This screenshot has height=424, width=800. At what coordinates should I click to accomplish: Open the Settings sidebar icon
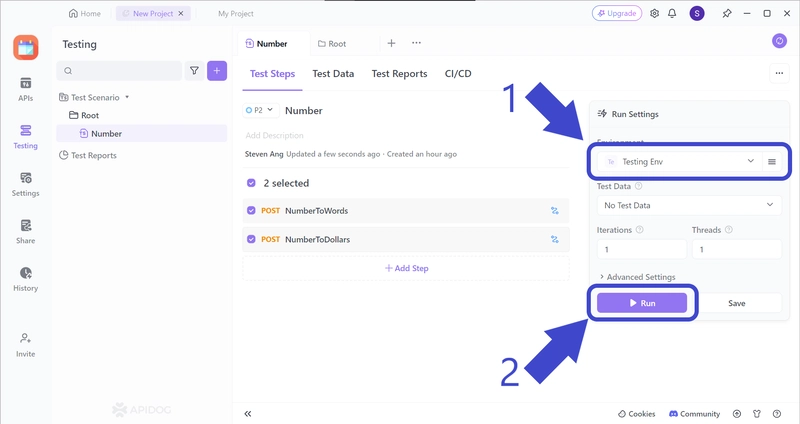click(x=25, y=183)
